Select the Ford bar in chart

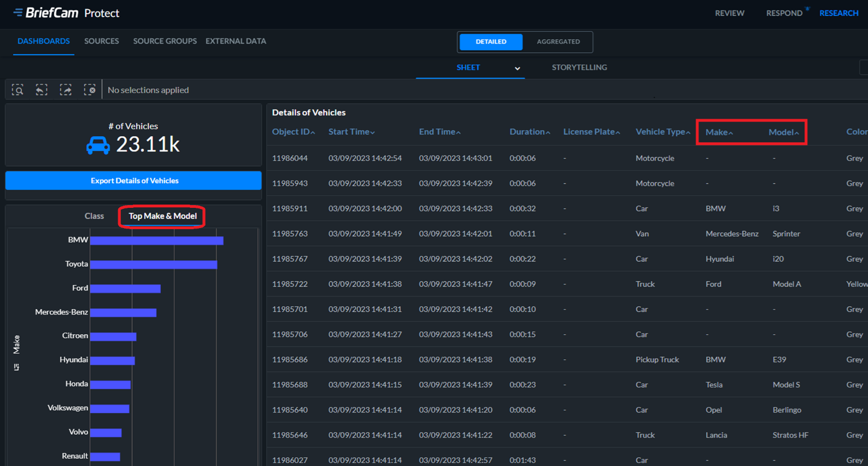pyautogui.click(x=125, y=289)
